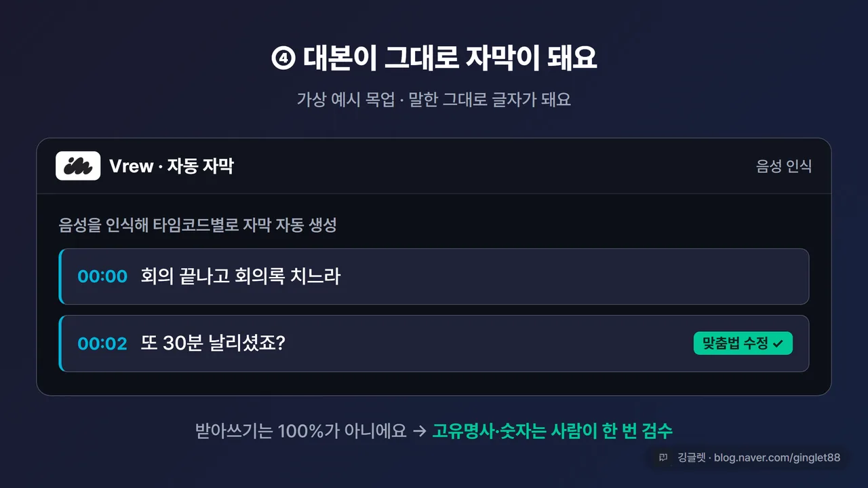This screenshot has height=488, width=868.
Task: Click the checkmark in 맞춤법 수정 badge
Action: pyautogui.click(x=778, y=343)
